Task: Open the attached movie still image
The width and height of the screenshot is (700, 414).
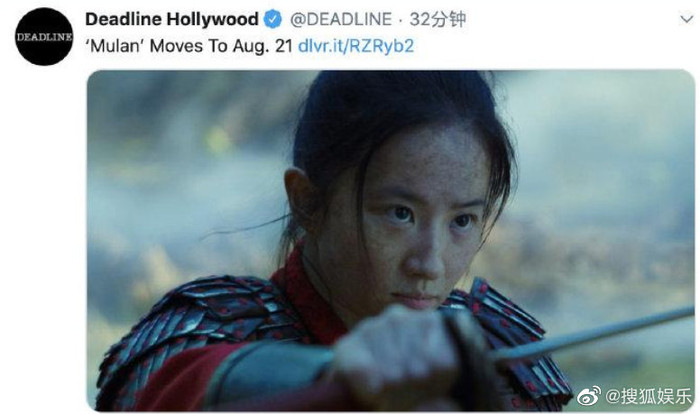Action: click(391, 240)
